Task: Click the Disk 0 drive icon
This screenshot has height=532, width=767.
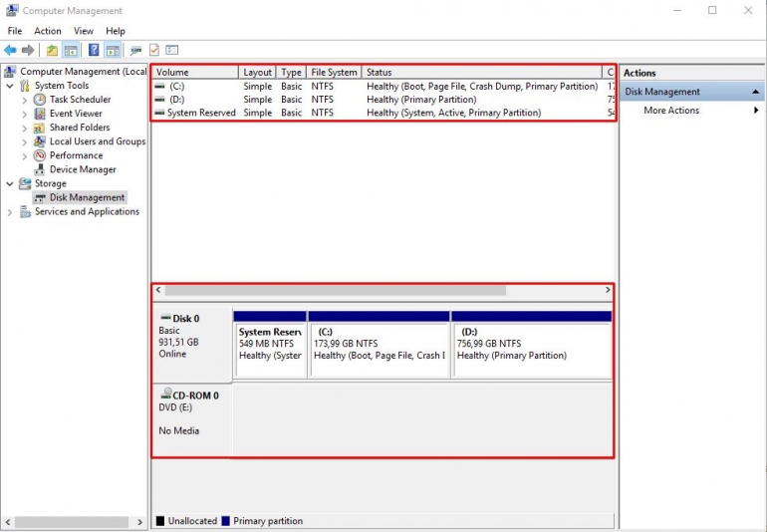Action: click(166, 318)
